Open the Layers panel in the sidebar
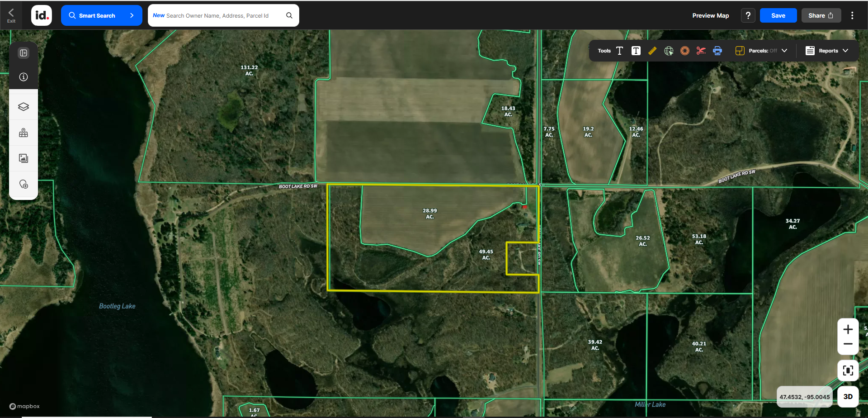 23,106
